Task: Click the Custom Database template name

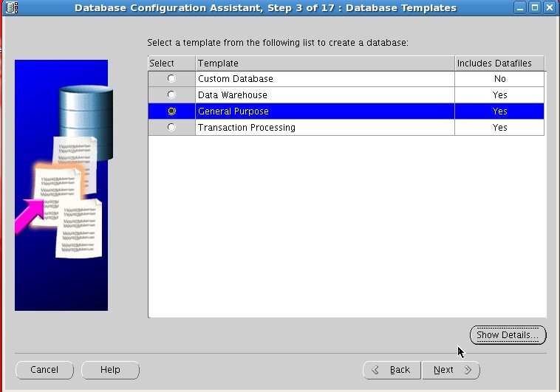Action: point(236,78)
